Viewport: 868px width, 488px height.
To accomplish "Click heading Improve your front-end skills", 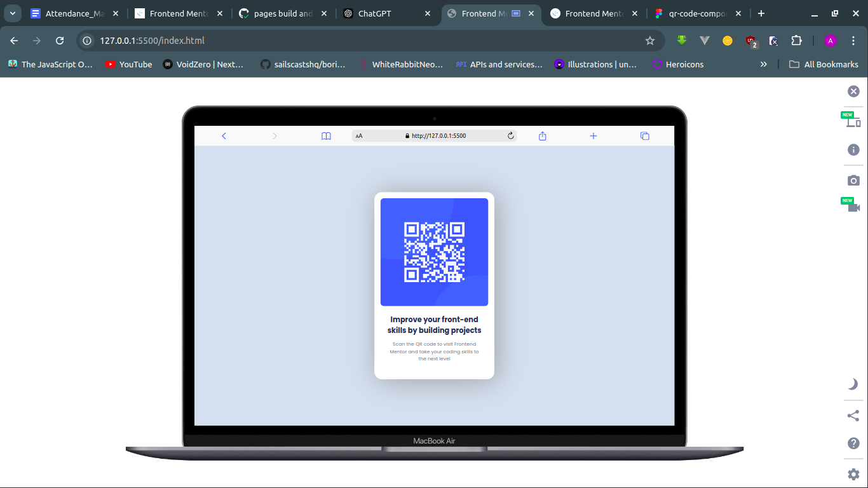I will pyautogui.click(x=434, y=325).
